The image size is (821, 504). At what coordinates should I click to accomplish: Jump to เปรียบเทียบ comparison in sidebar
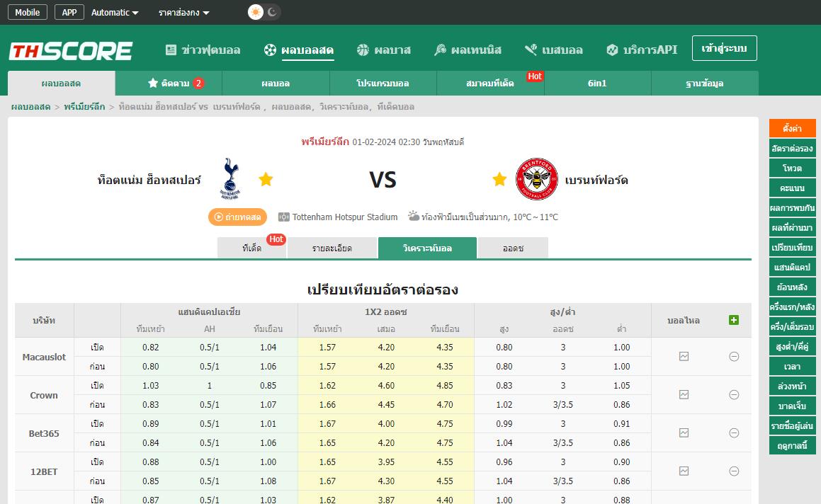(792, 248)
